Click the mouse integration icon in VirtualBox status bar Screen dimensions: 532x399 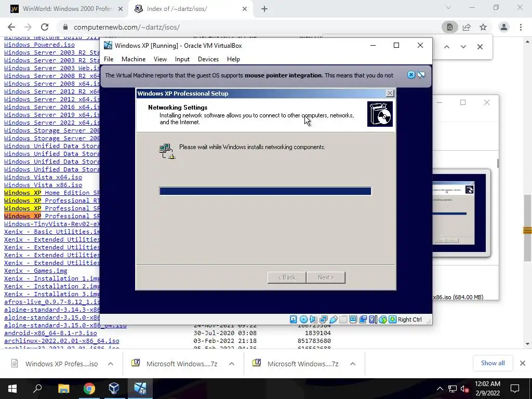pos(383,320)
